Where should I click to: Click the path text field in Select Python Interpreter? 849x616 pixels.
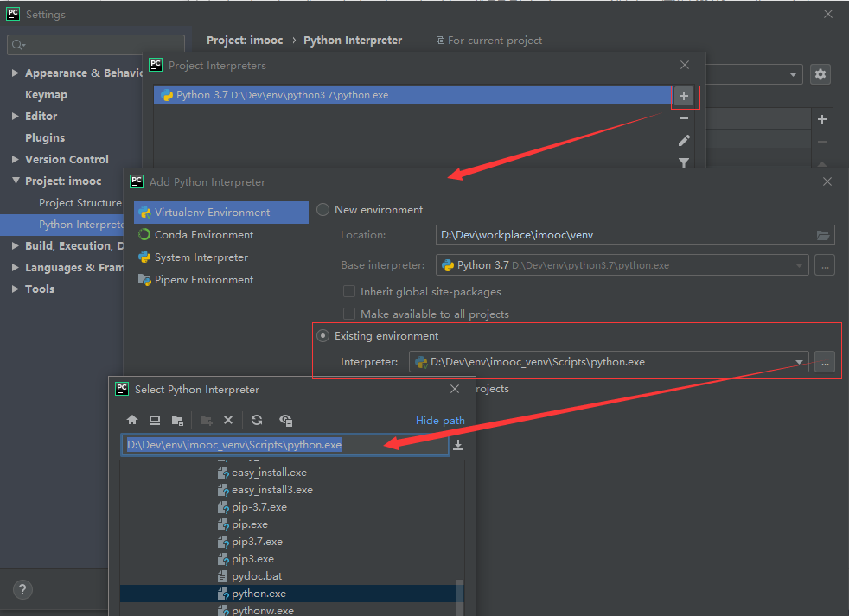[285, 445]
